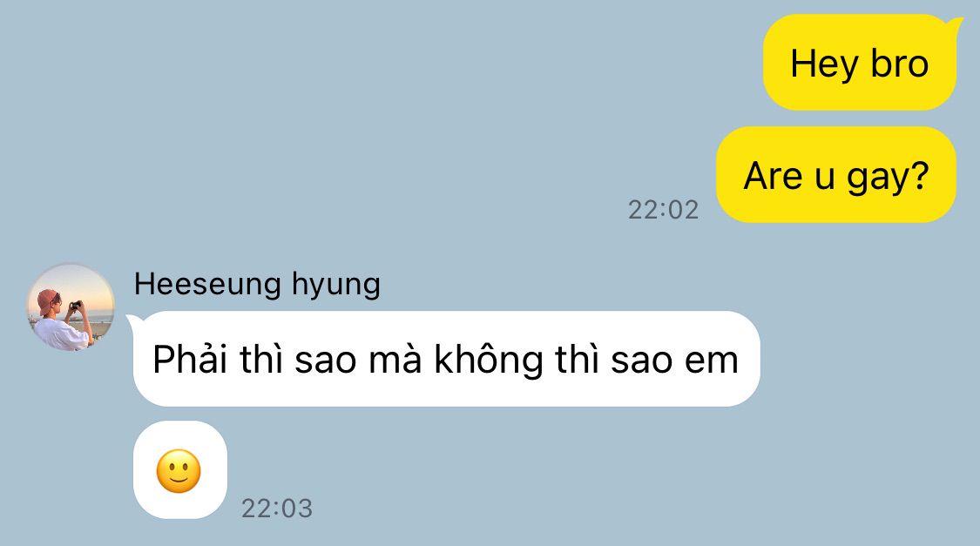The height and width of the screenshot is (546, 980).
Task: Click the word "bro" in the first message
Action: 899,64
